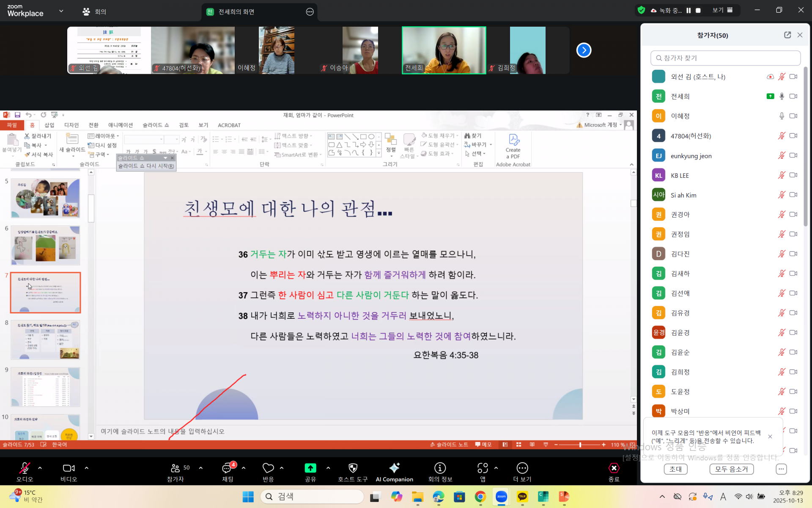Click the AI Companion icon
This screenshot has width=812, height=508.
point(394,468)
